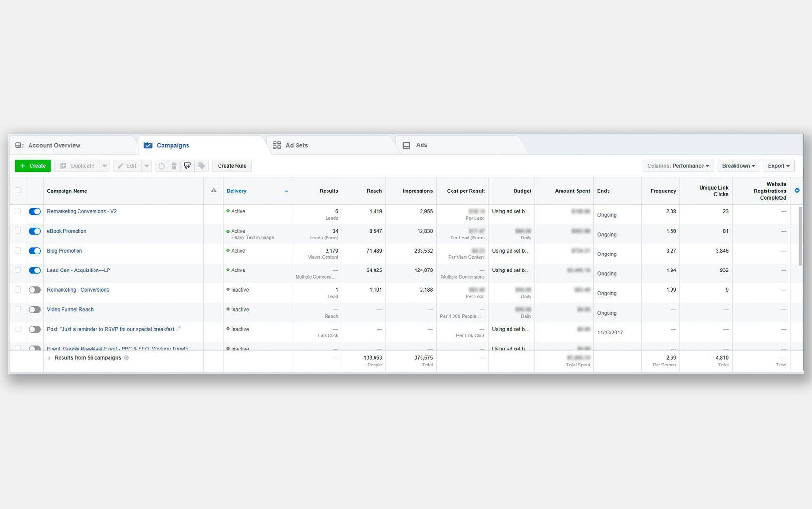Switch to Ad Sets tab

331,145
